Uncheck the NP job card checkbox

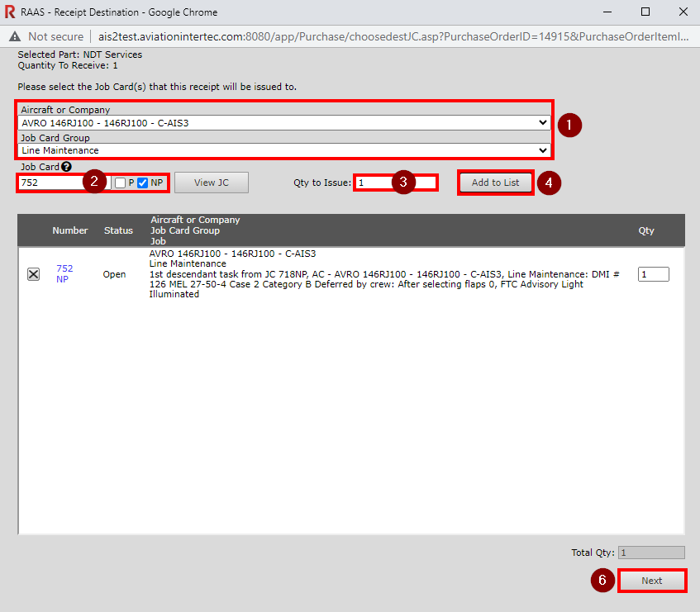[142, 183]
